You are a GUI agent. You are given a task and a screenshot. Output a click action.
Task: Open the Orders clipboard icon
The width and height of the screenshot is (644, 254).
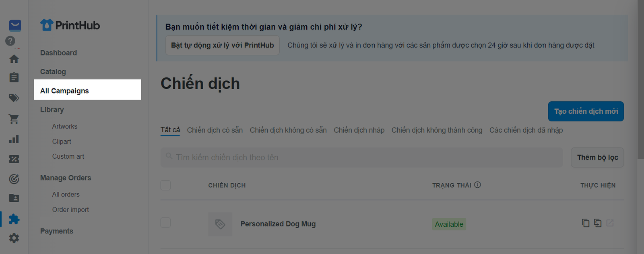click(x=14, y=77)
